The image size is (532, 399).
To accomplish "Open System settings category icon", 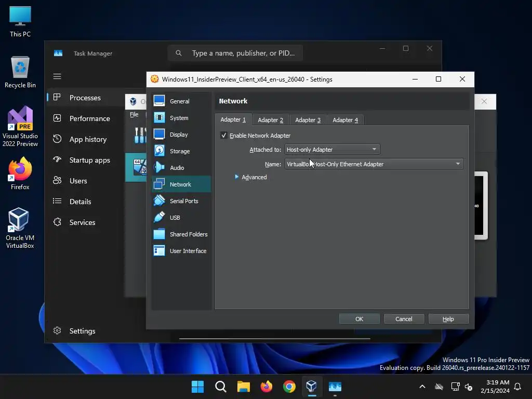I will click(x=159, y=117).
